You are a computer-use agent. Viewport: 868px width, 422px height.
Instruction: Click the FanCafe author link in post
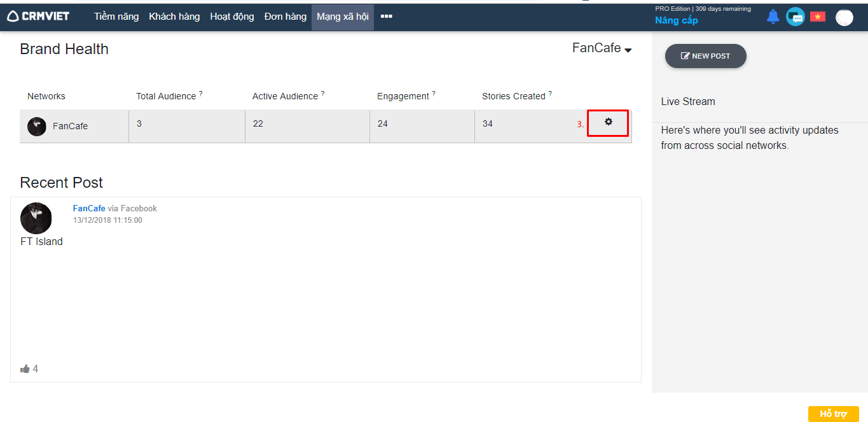click(89, 208)
